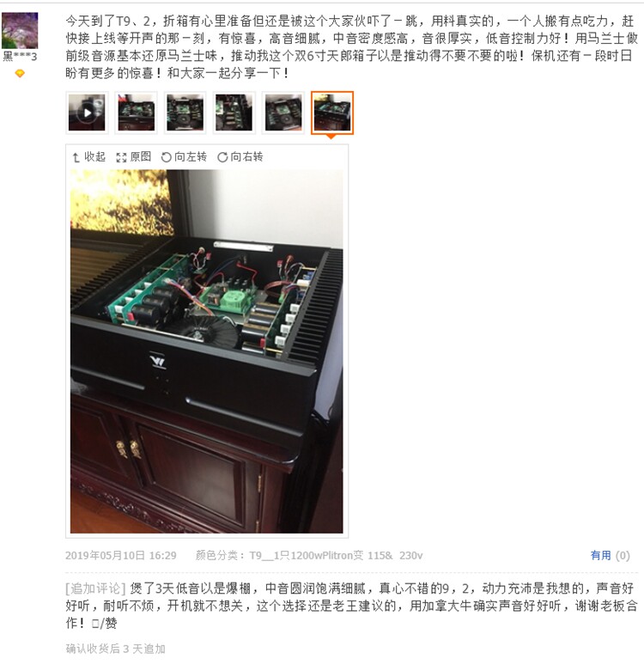Viewport: 644px width, 665px height.
Task: Rotate image left with 向左转
Action: (184, 157)
